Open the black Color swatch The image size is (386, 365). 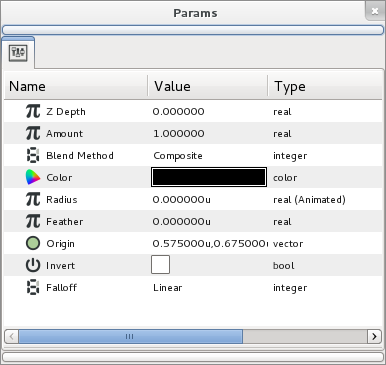click(209, 177)
